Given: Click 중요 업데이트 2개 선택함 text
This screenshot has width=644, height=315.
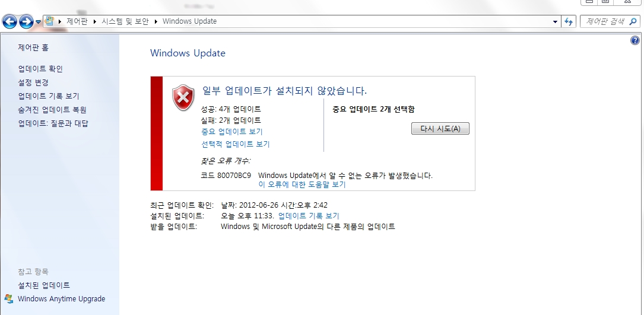Looking at the screenshot, I should tap(373, 109).
